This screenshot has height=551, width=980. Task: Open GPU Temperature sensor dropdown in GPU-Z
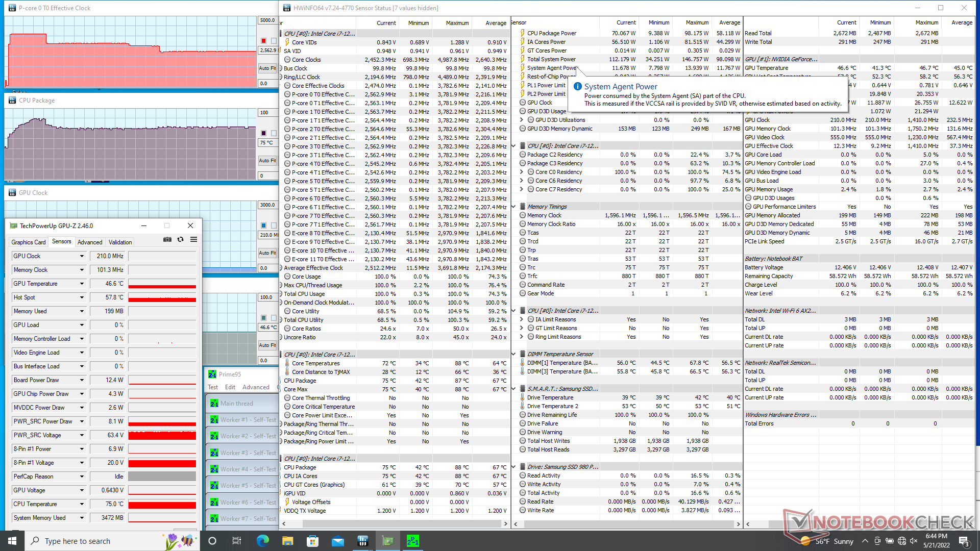click(x=82, y=284)
